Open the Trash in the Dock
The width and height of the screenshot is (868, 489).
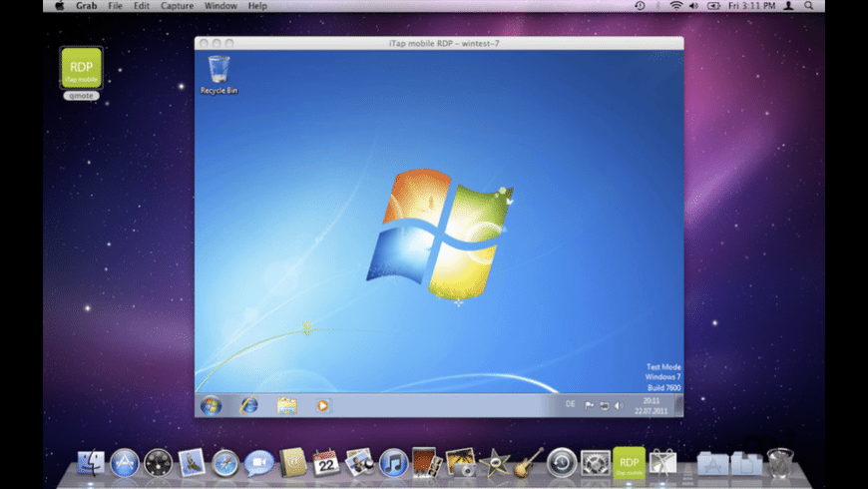[780, 463]
